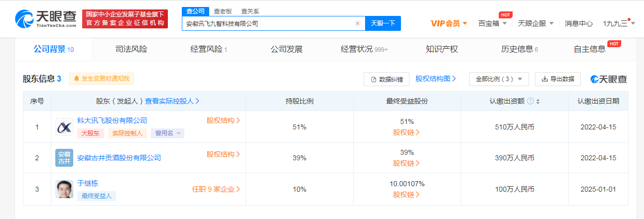Select the 查老板 search tab
Image resolution: width=644 pixels, height=219 pixels.
point(222,11)
